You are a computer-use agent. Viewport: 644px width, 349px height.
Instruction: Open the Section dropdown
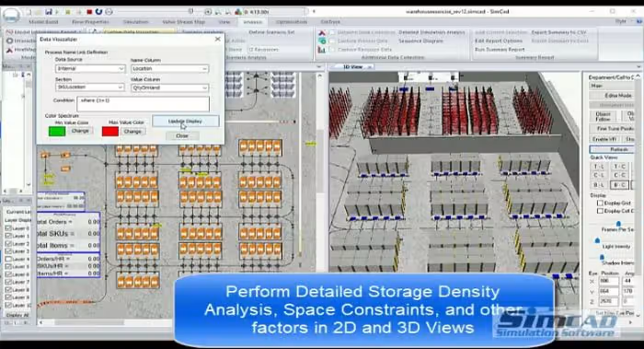click(x=89, y=87)
